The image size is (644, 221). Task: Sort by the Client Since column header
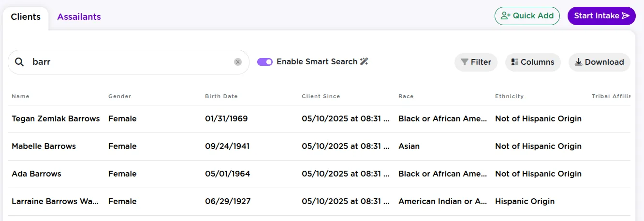(x=321, y=96)
